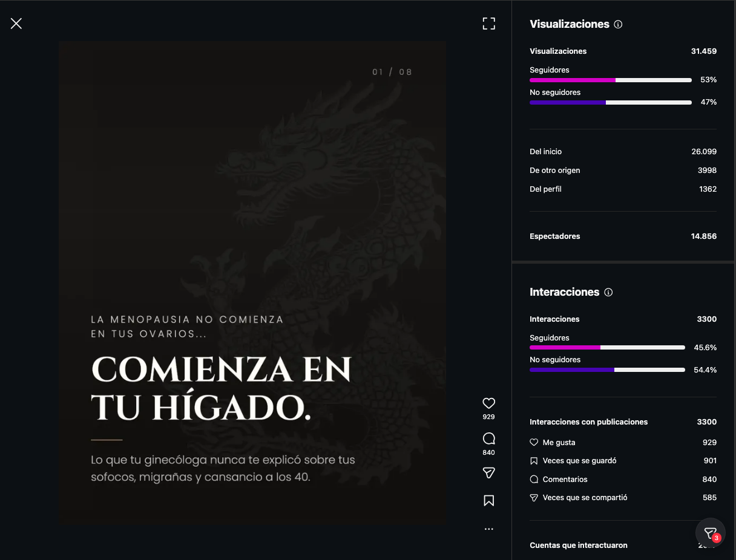Click the Interacciones section heading
The image size is (736, 560).
click(565, 292)
